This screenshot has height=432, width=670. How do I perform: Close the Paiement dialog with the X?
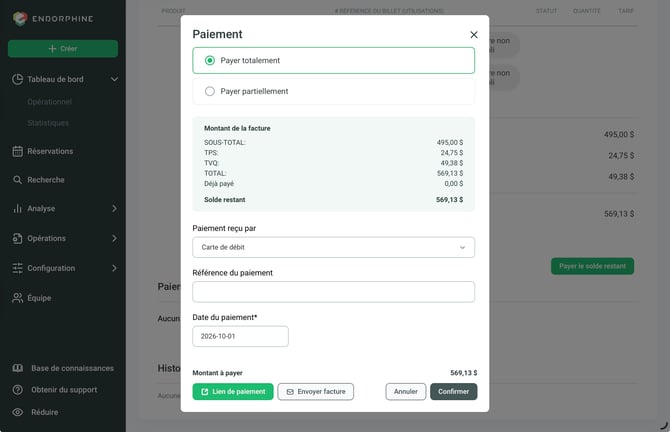[474, 35]
